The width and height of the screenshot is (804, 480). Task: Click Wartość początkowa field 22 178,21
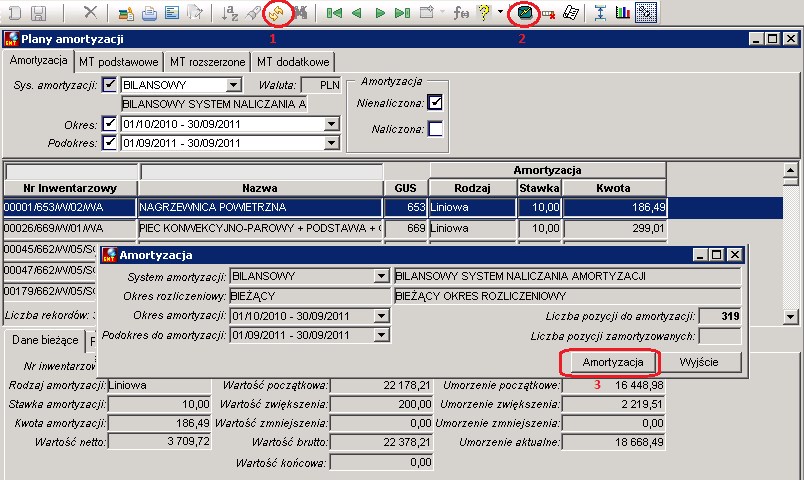381,385
